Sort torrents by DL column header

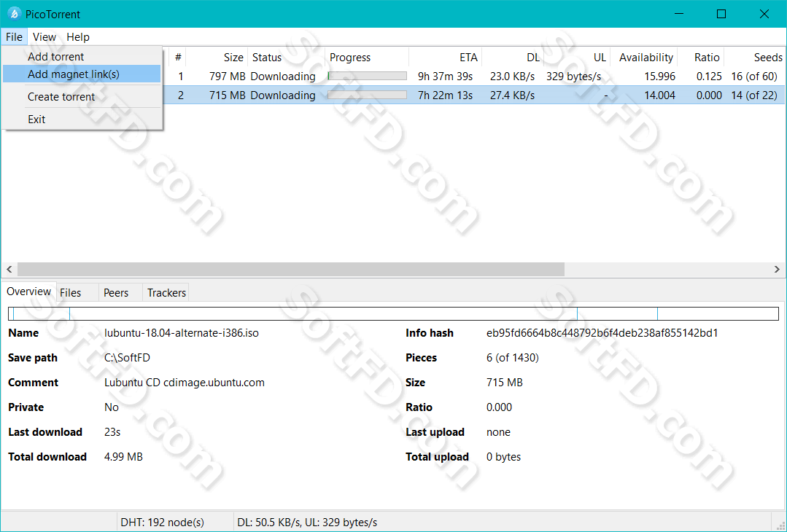(x=513, y=58)
